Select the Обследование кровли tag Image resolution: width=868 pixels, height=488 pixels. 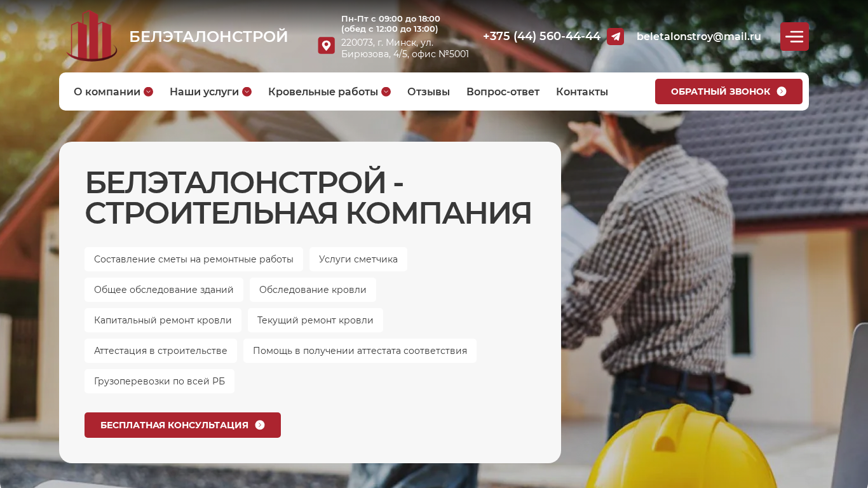point(313,290)
